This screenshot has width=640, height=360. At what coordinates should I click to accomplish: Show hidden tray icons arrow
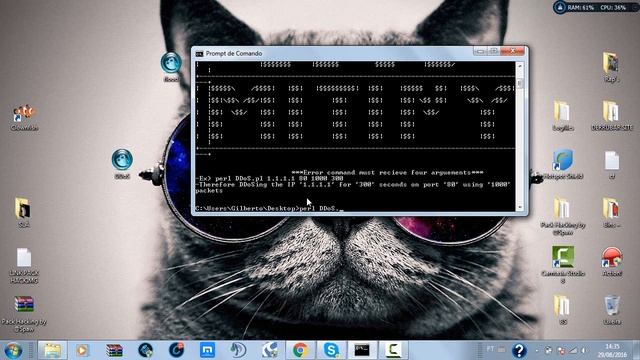[x=536, y=350]
